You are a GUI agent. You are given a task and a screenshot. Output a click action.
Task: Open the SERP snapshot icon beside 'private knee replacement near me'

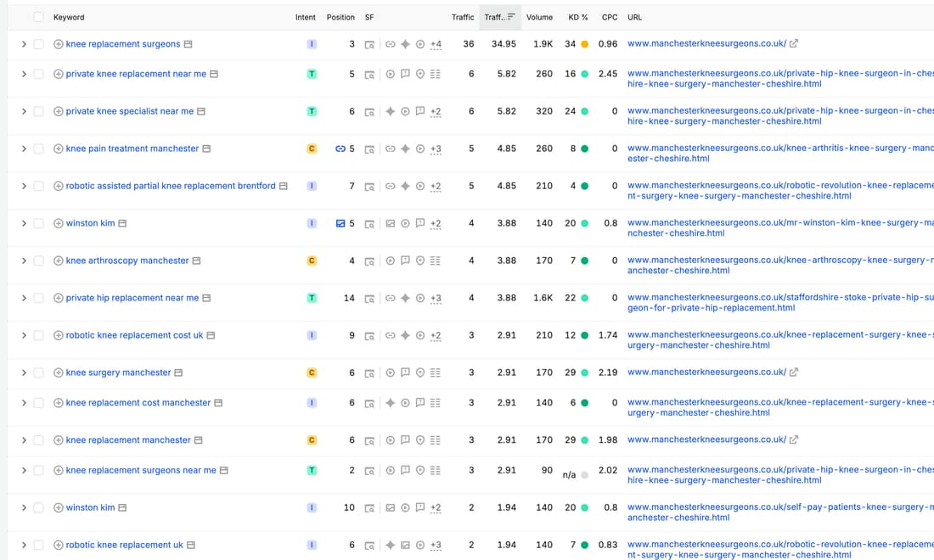(214, 75)
